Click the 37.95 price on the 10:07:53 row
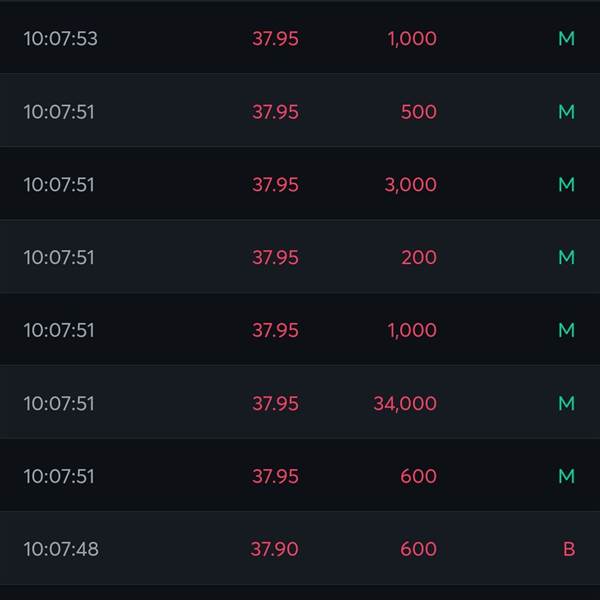The width and height of the screenshot is (600, 600). tap(275, 39)
